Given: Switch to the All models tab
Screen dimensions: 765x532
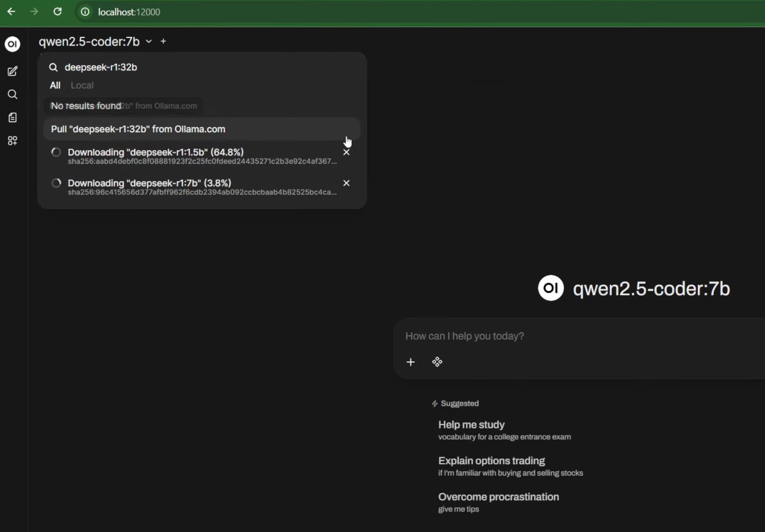Looking at the screenshot, I should tap(55, 85).
